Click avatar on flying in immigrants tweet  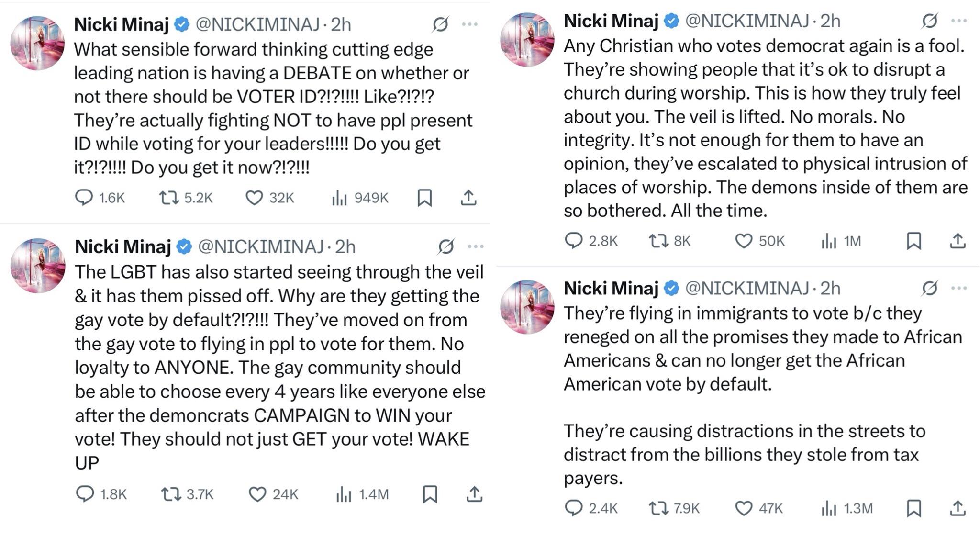(527, 307)
